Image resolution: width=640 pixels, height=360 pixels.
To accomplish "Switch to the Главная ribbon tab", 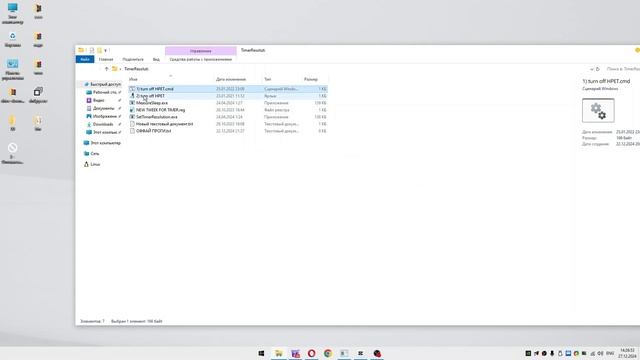I will [106, 59].
